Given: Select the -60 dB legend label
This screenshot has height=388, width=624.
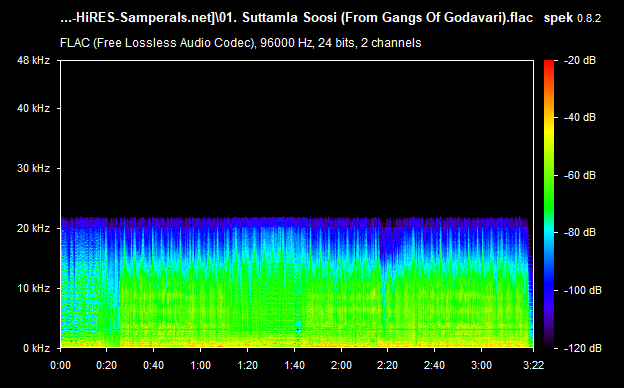Looking at the screenshot, I should (x=579, y=175).
